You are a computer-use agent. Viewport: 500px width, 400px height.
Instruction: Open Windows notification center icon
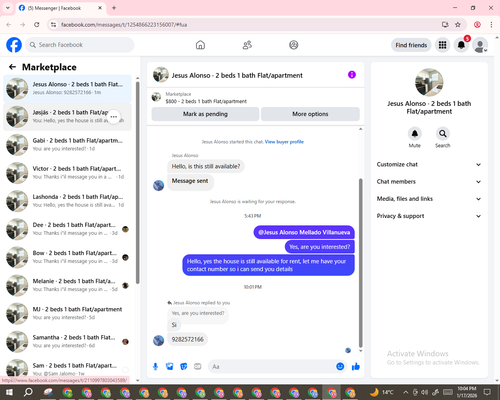coord(487,392)
